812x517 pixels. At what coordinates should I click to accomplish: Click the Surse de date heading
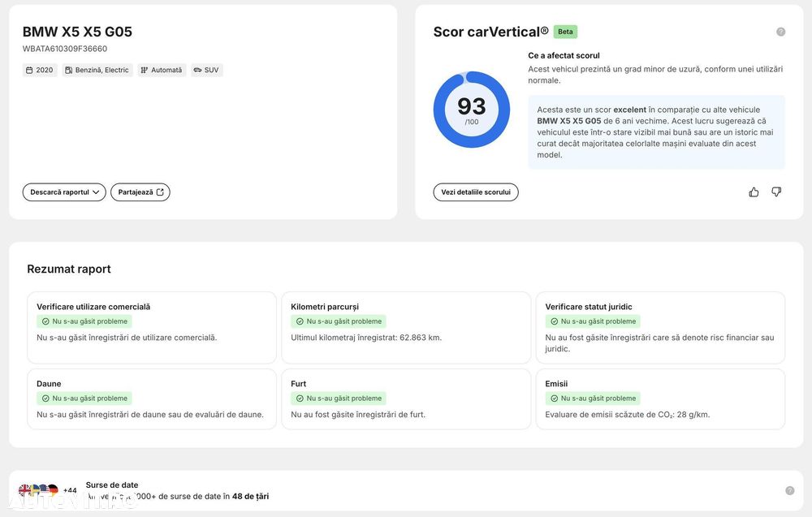tap(112, 485)
